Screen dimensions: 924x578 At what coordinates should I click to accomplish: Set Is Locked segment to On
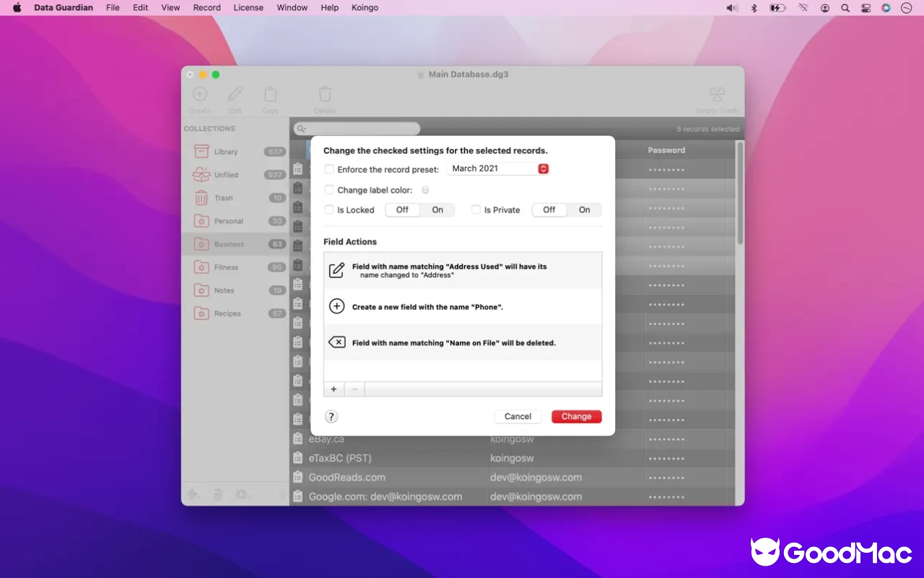click(437, 210)
